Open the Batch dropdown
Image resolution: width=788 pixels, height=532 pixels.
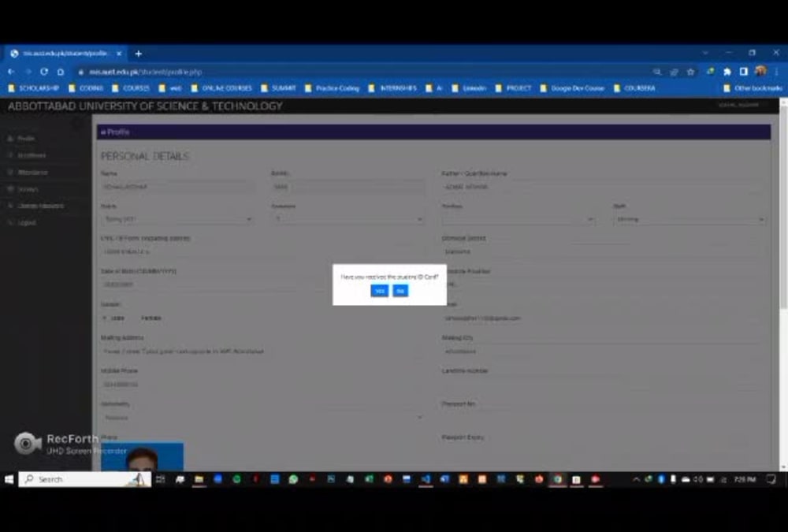point(177,219)
